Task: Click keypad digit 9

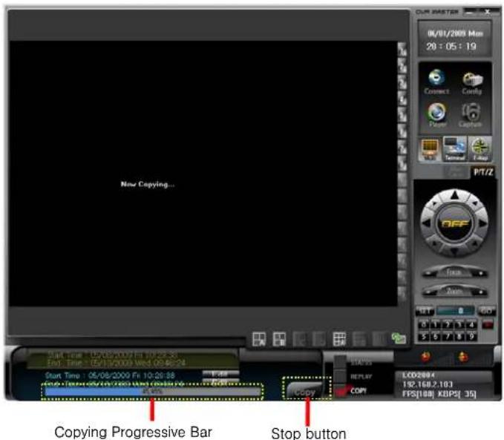Action: coord(471,336)
